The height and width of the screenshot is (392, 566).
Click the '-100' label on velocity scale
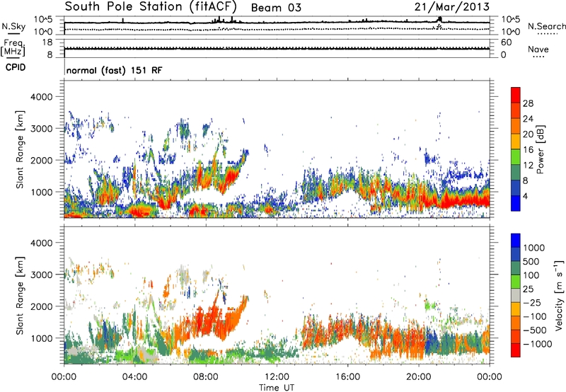[535, 316]
